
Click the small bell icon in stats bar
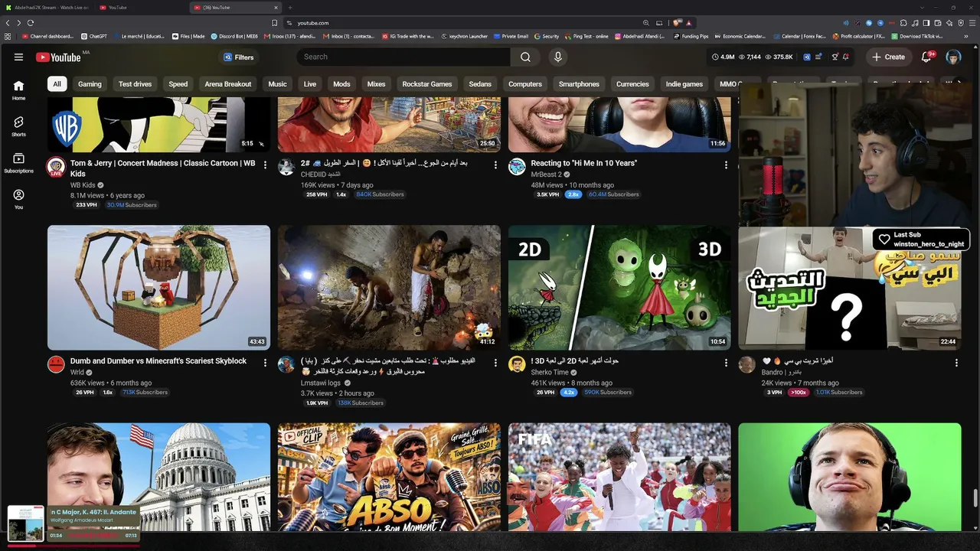coord(846,57)
